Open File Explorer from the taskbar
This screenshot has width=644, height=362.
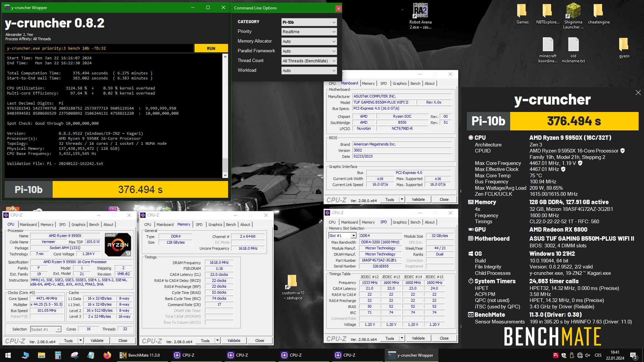[41, 355]
